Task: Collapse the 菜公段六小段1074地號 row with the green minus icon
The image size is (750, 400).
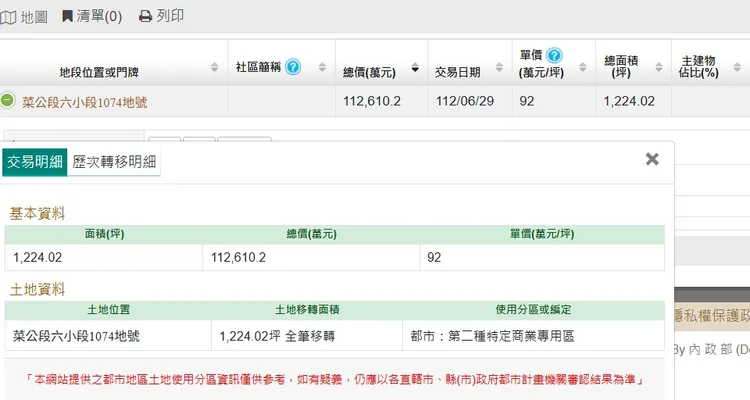Action: pos(7,100)
